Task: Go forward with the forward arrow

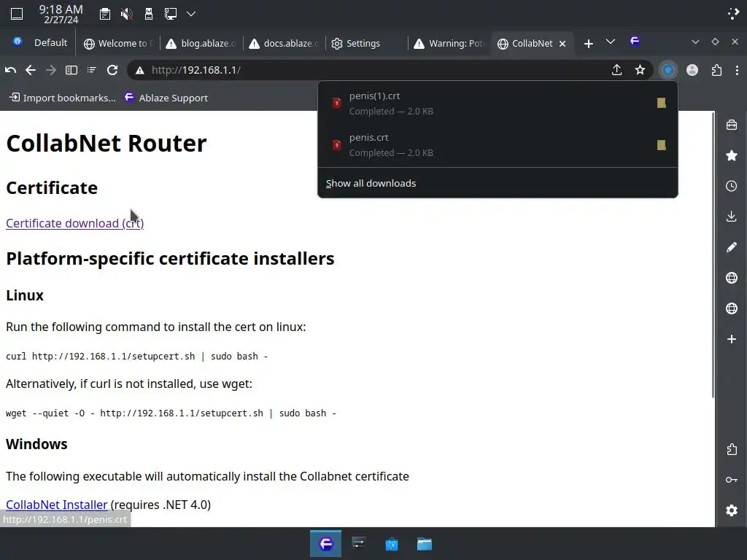Action: click(50, 71)
